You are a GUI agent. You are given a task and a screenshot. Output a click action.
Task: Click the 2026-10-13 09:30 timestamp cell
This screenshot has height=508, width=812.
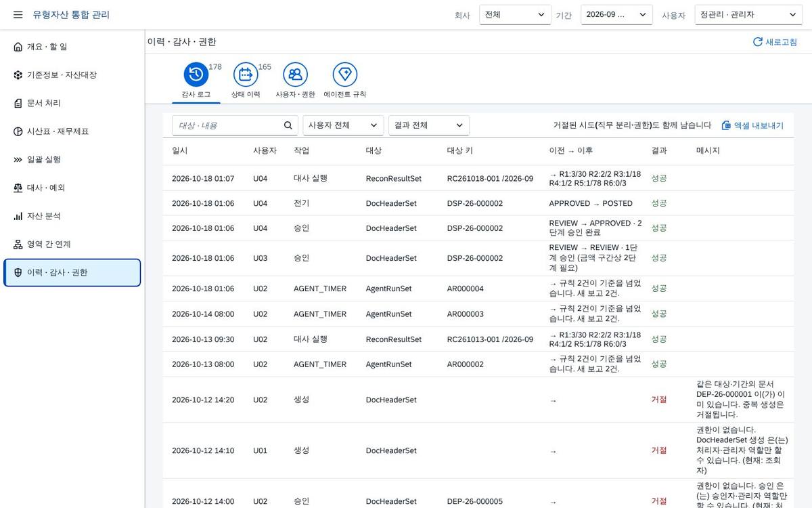click(203, 339)
